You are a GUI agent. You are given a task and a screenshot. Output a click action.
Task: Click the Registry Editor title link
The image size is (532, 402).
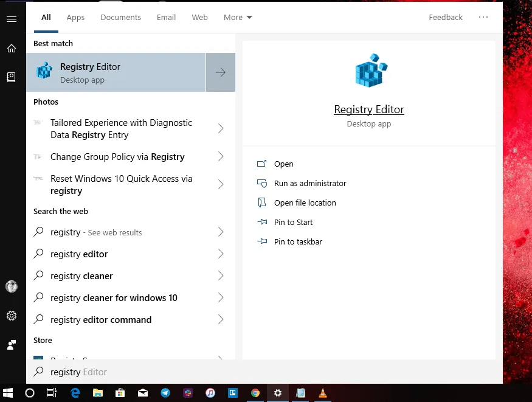pyautogui.click(x=369, y=109)
